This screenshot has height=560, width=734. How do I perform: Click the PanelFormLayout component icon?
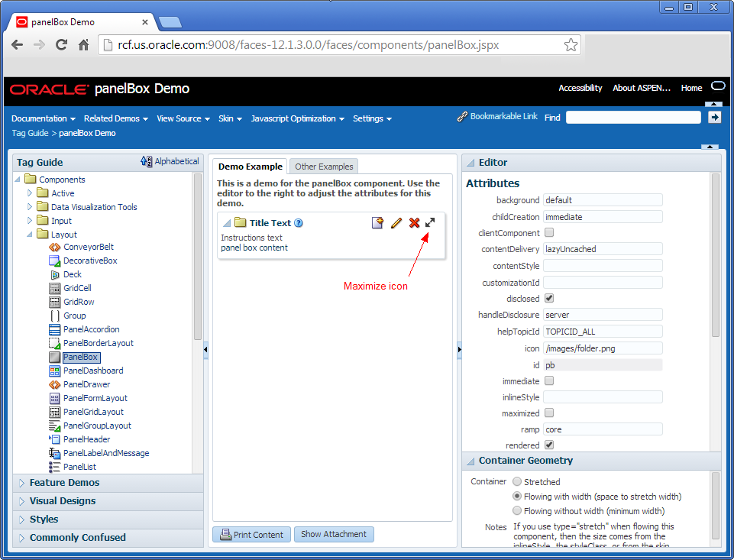click(x=55, y=399)
